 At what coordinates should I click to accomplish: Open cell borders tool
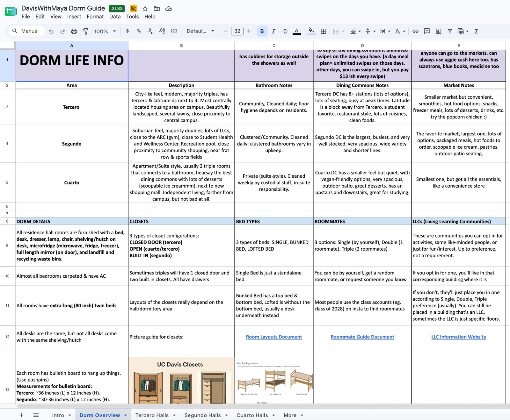(324, 31)
